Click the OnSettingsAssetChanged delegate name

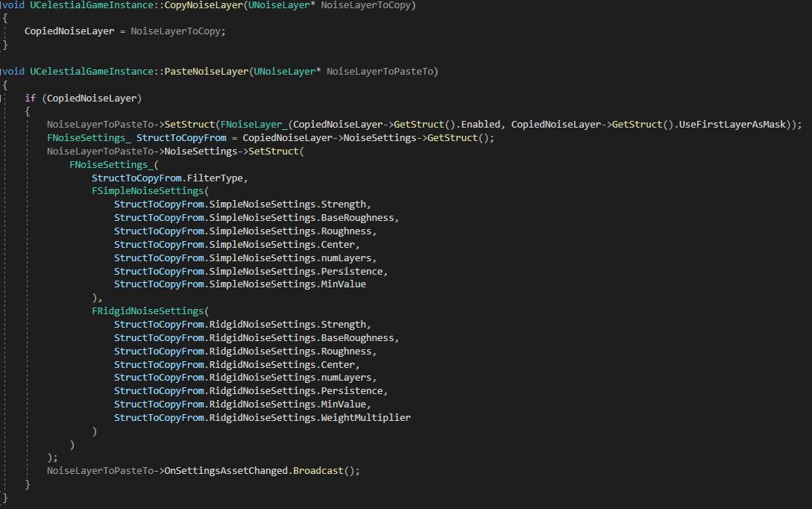click(x=226, y=471)
